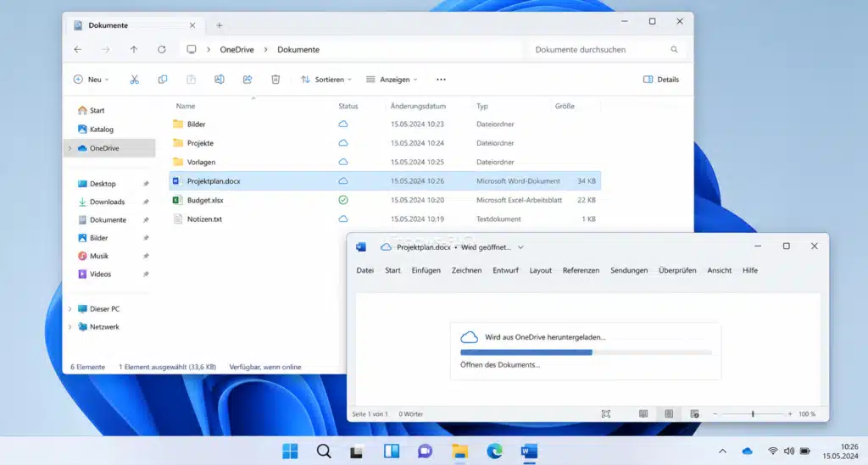Open File Explorer from the taskbar
The height and width of the screenshot is (465, 868).
click(459, 451)
